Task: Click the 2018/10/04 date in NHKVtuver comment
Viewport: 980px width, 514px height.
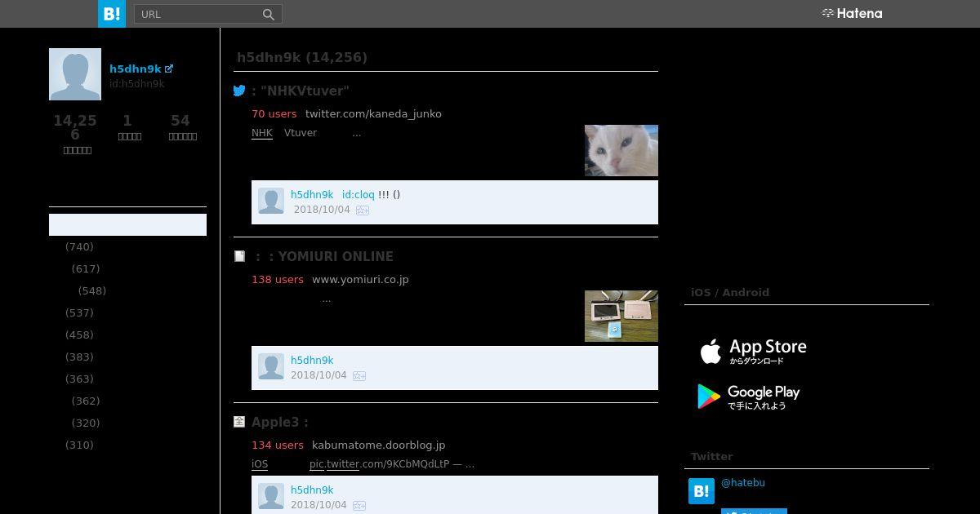Action: pyautogui.click(x=322, y=210)
